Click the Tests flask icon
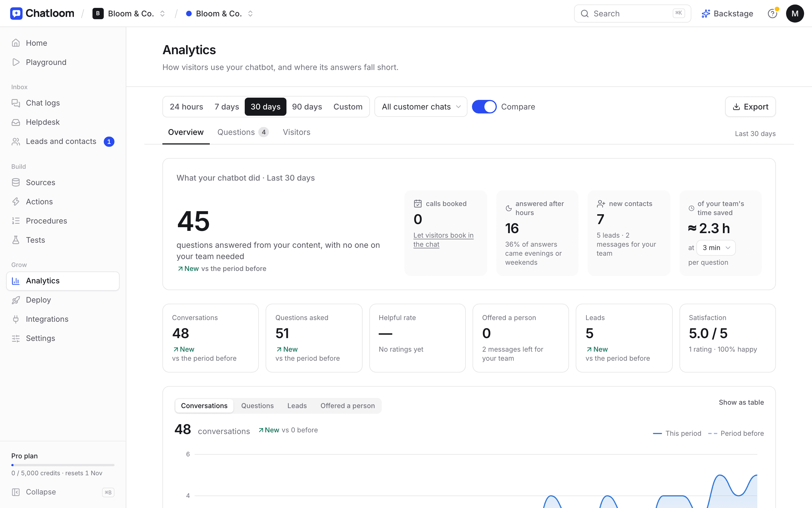Image resolution: width=812 pixels, height=508 pixels. coord(16,240)
